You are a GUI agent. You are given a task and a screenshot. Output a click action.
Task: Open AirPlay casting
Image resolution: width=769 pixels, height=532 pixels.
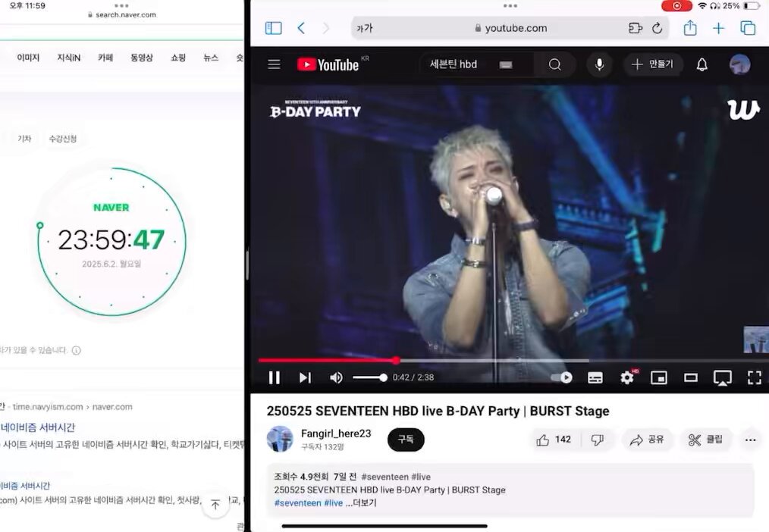point(723,377)
